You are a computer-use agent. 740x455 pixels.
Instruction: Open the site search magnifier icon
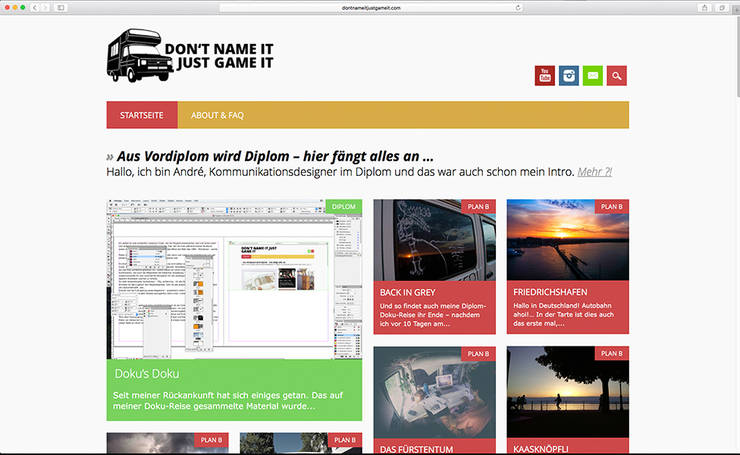click(617, 76)
